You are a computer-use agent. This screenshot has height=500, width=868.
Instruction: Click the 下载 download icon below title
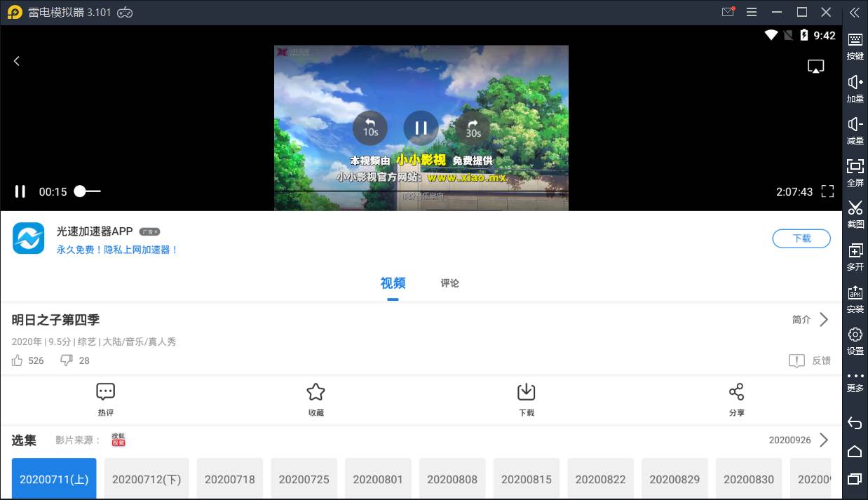tap(526, 393)
